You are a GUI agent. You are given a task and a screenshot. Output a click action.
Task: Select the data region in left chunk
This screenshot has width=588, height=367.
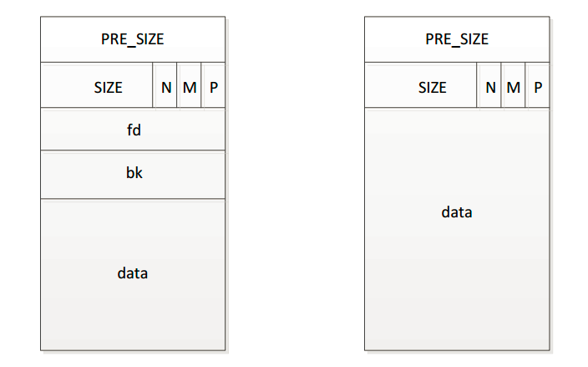coord(133,273)
